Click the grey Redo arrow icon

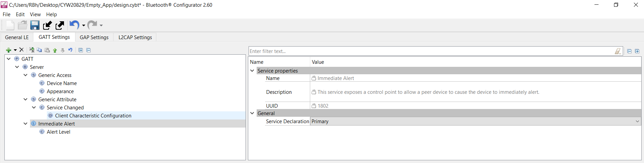click(x=92, y=25)
